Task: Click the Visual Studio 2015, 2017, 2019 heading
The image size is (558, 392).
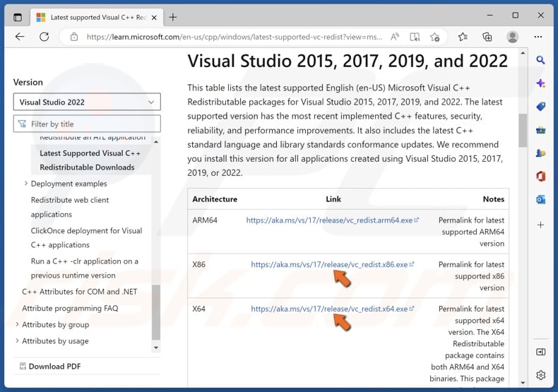Action: pos(348,61)
